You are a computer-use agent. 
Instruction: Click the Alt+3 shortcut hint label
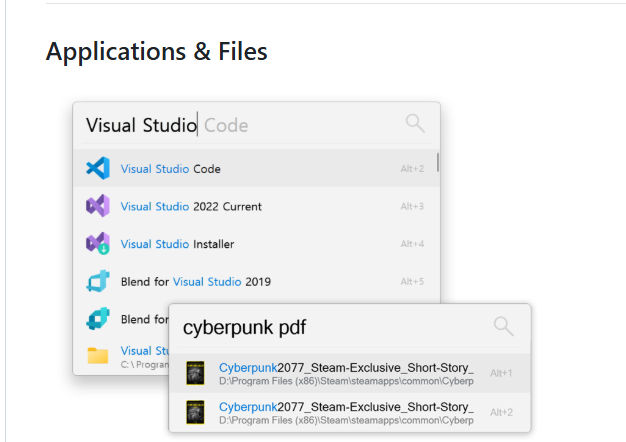click(412, 206)
